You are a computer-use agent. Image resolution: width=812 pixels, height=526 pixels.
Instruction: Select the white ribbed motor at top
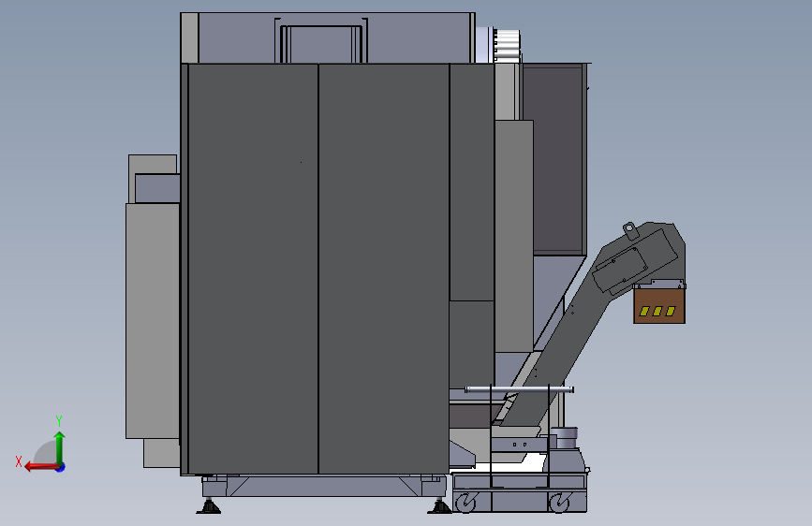[507, 45]
